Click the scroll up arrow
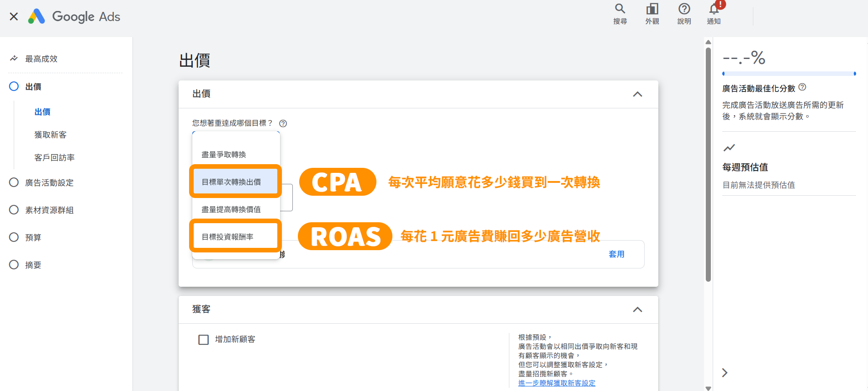This screenshot has width=868, height=391. [x=708, y=42]
